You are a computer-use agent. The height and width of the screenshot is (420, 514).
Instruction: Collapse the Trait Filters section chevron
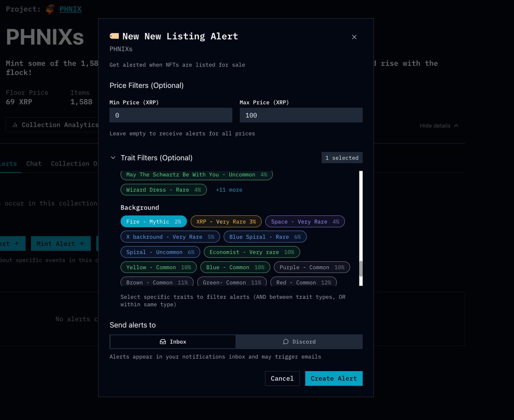tap(113, 158)
